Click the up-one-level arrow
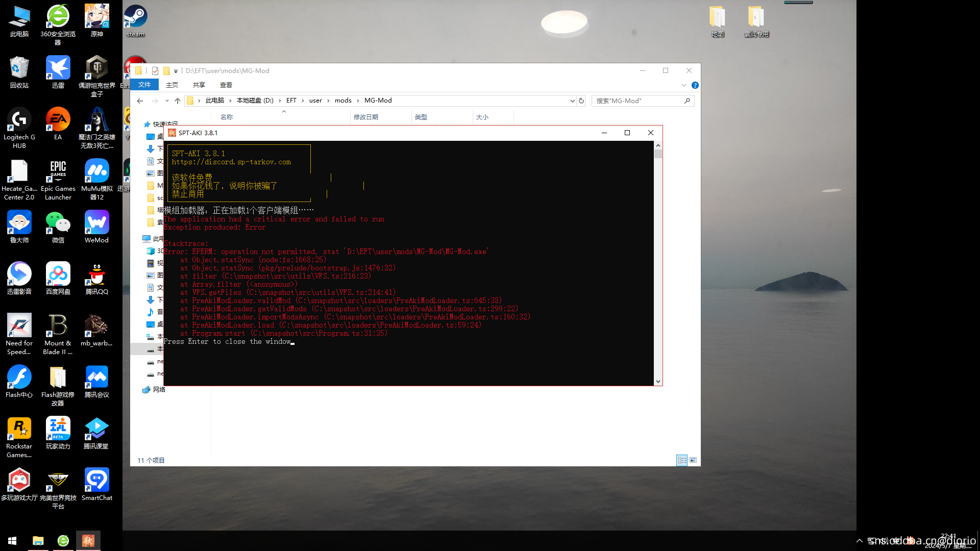The image size is (980, 551). pyautogui.click(x=178, y=101)
